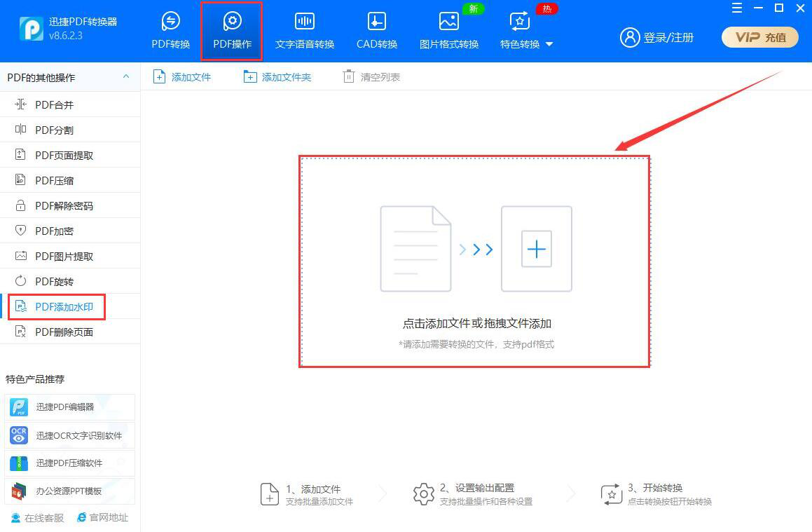This screenshot has height=532, width=812.
Task: Open 迅捷PDF压缩软件 recommended product
Action: pyautogui.click(x=69, y=463)
